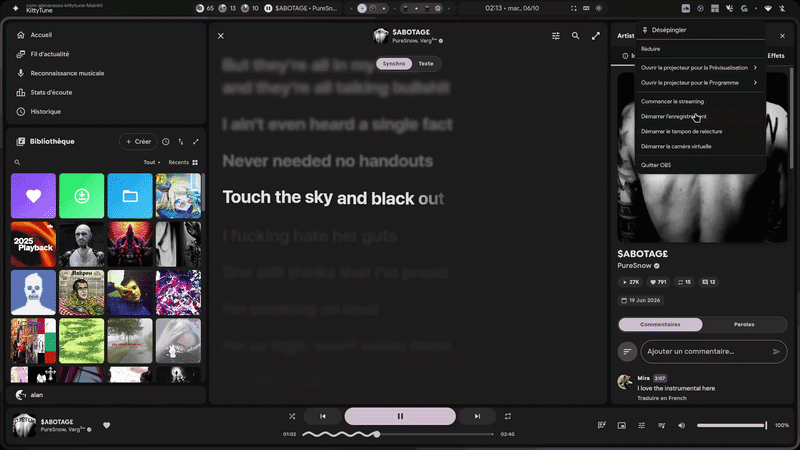Viewport: 800px width, 450px height.
Task: Toggle the lyrics icon in the player bar
Action: (602, 425)
